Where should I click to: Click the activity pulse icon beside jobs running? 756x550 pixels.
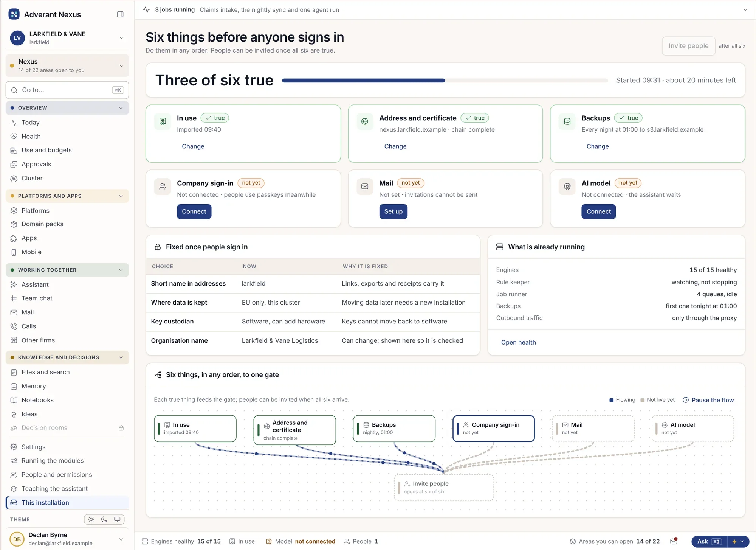click(x=146, y=10)
